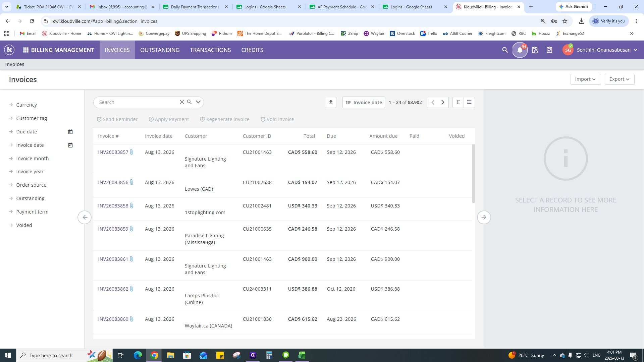The width and height of the screenshot is (644, 362).
Task: Click the Kloudville logo icon
Action: pos(9,50)
